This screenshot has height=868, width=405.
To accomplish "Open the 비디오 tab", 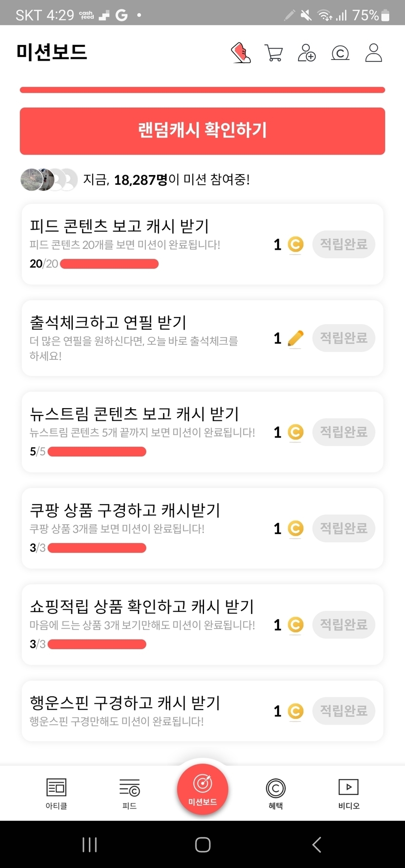I will 348,793.
